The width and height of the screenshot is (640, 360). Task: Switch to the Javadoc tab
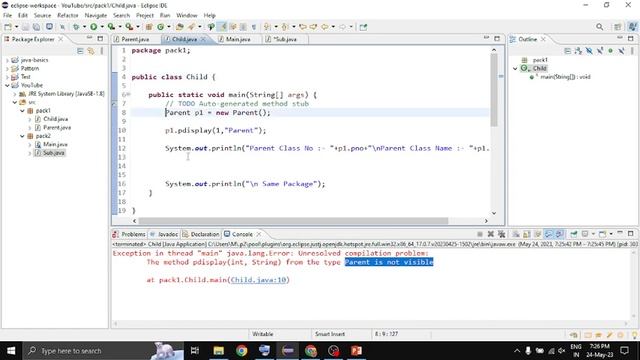coord(164,234)
